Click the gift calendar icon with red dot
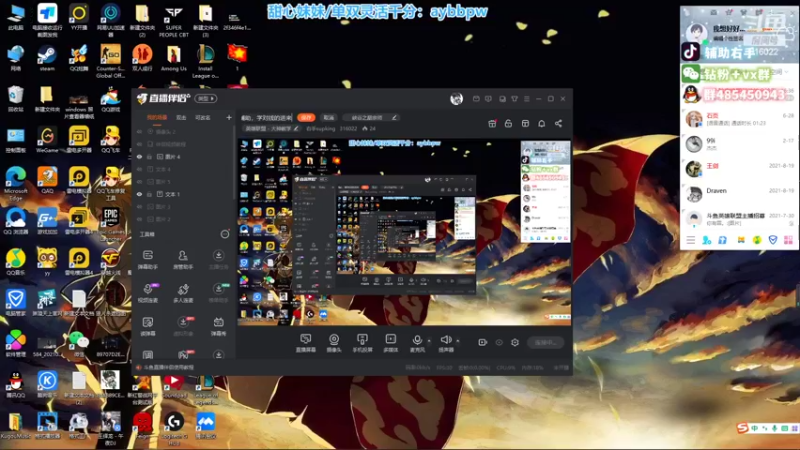Image resolution: width=800 pixels, height=450 pixels. (x=492, y=123)
